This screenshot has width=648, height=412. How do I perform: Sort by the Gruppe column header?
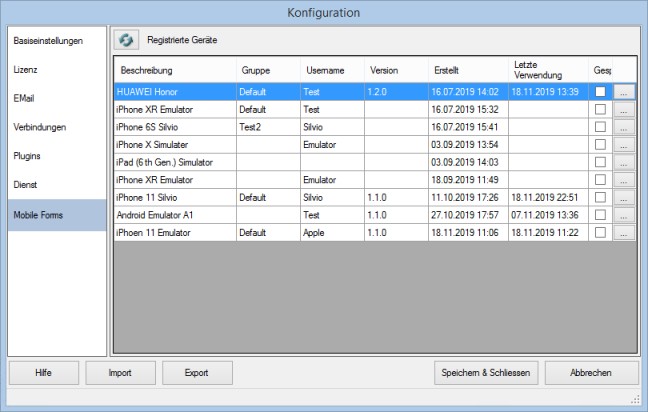click(268, 70)
